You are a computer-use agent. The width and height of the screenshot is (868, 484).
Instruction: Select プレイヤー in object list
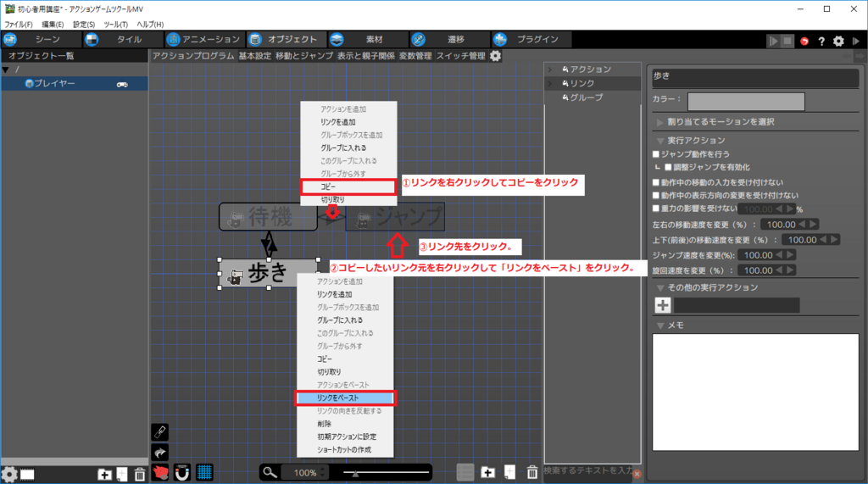click(75, 84)
